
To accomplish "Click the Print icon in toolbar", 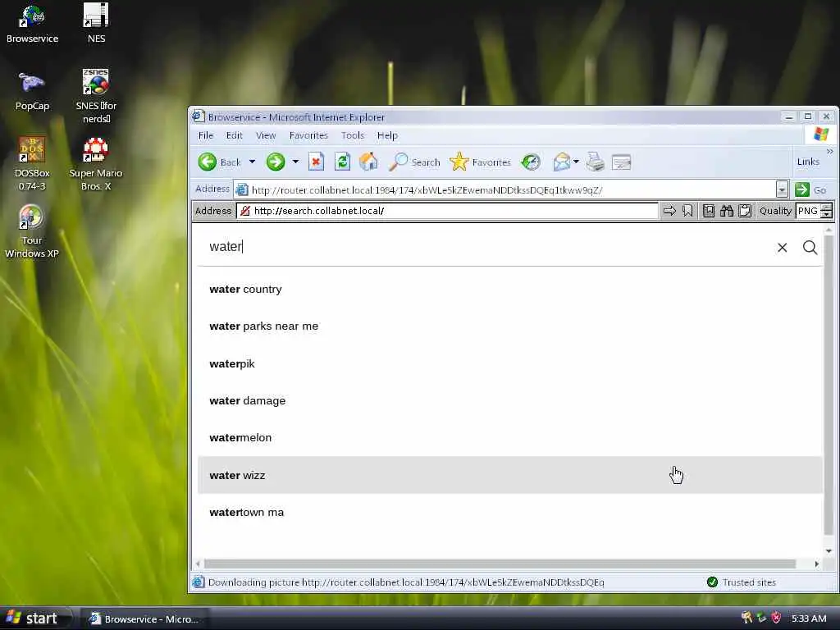I will click(596, 162).
